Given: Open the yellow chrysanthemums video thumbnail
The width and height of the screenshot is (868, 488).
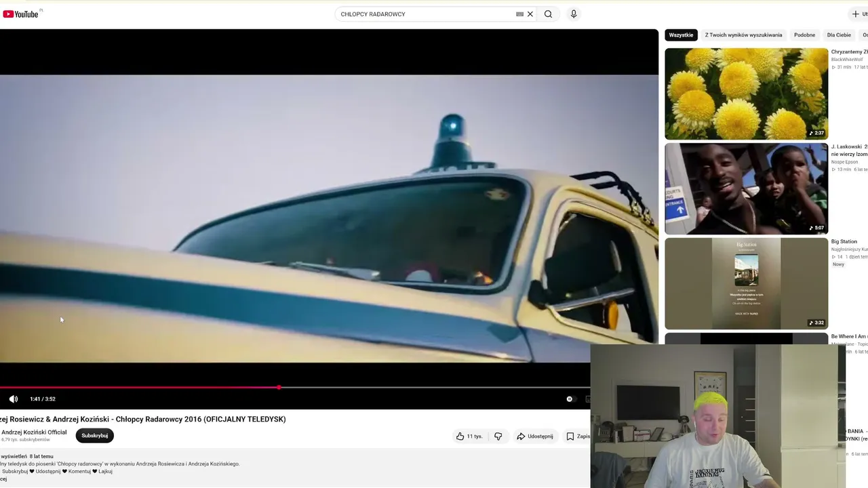Looking at the screenshot, I should click(746, 94).
